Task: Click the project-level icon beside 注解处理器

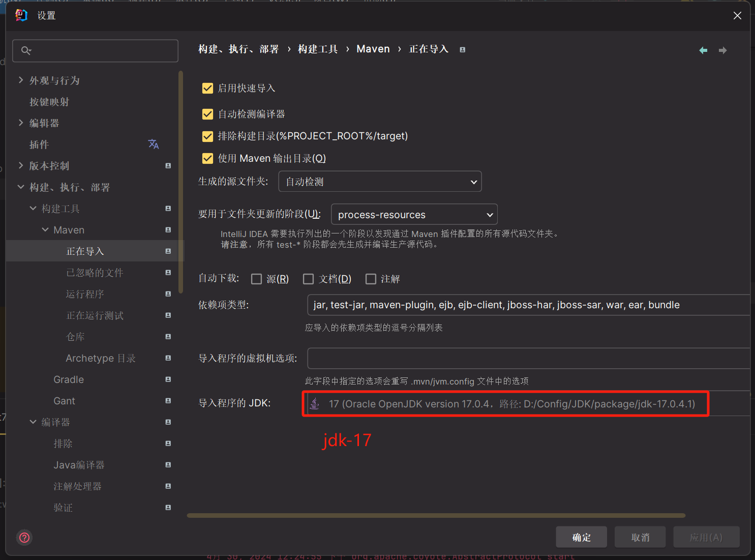Action: pos(168,486)
